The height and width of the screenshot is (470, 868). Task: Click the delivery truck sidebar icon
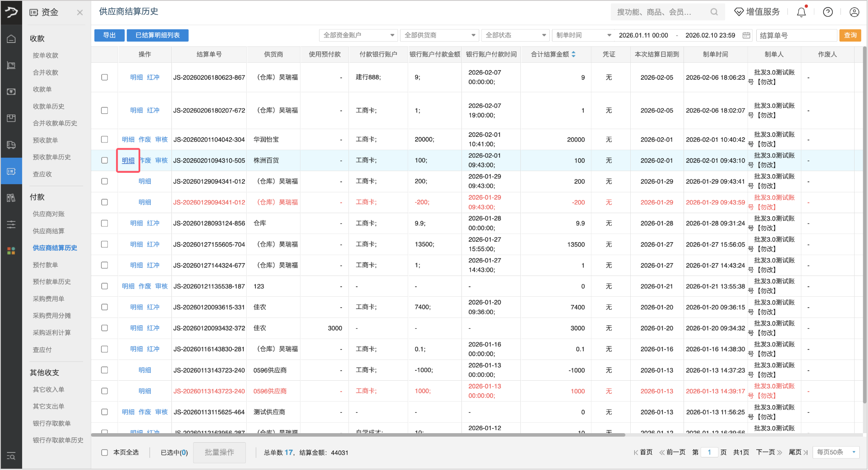pyautogui.click(x=11, y=145)
